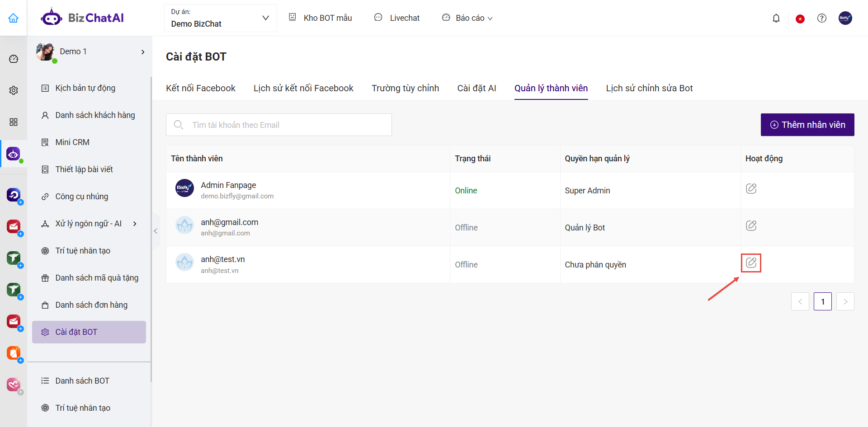
Task: Edit the Admin Fanpage member row
Action: (x=751, y=189)
